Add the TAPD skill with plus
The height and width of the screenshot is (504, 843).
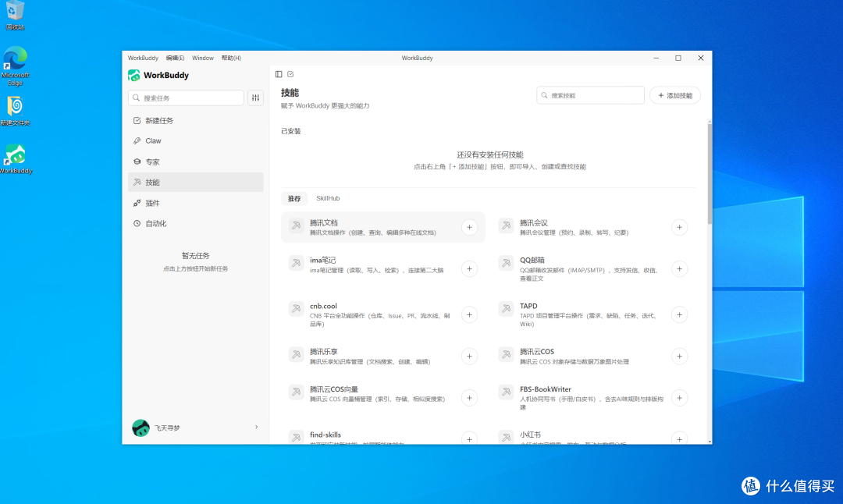point(680,315)
